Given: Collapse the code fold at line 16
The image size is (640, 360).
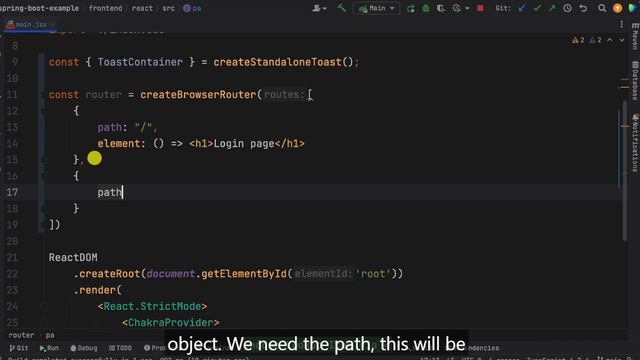Looking at the screenshot, I should (x=43, y=176).
